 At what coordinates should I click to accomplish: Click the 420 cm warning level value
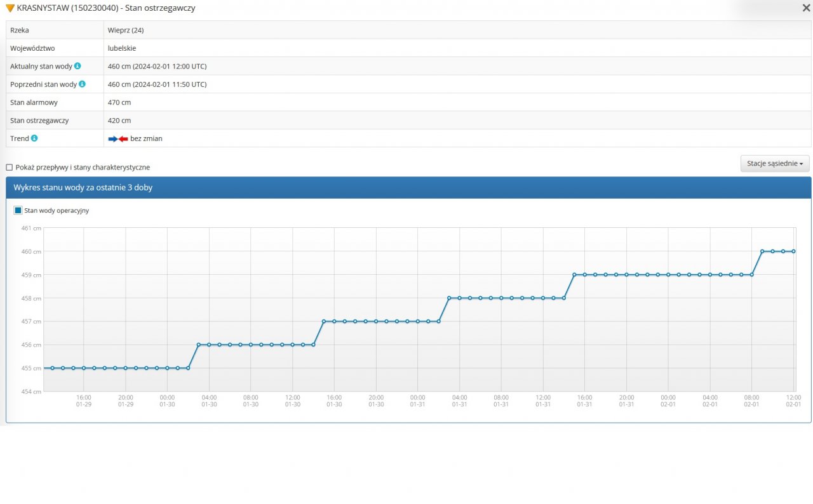(119, 120)
